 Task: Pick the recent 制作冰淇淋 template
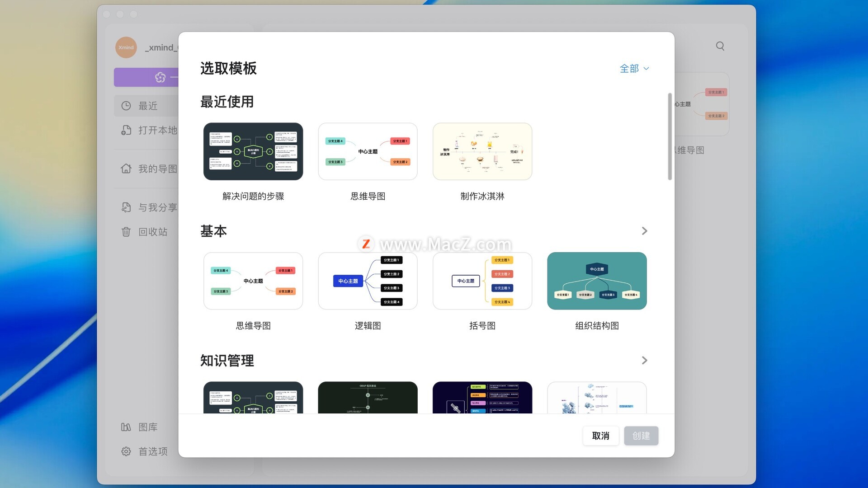pos(482,152)
